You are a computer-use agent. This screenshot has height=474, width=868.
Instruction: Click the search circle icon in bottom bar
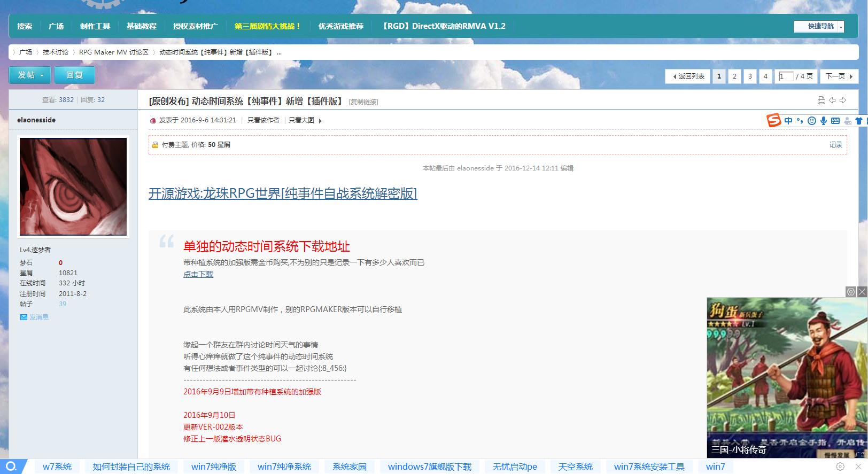(11, 467)
